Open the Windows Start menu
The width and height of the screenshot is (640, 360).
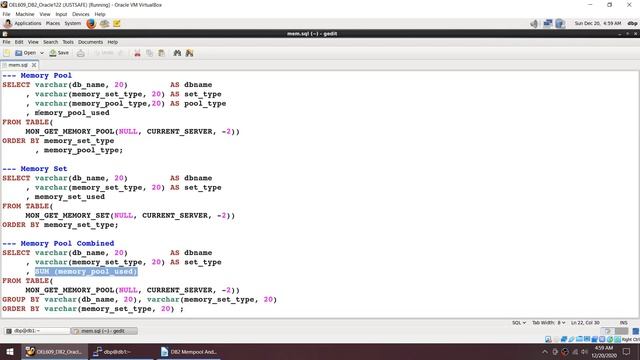[10, 352]
